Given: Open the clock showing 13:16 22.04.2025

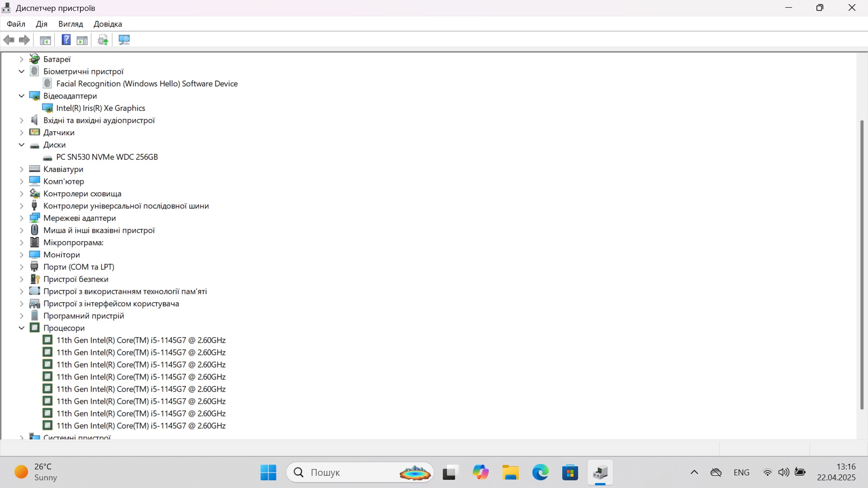Looking at the screenshot, I should pyautogui.click(x=836, y=472).
